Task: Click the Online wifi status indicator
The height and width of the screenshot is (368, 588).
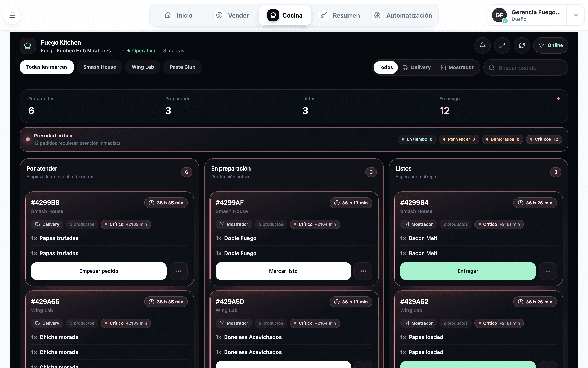Action: coord(551,45)
